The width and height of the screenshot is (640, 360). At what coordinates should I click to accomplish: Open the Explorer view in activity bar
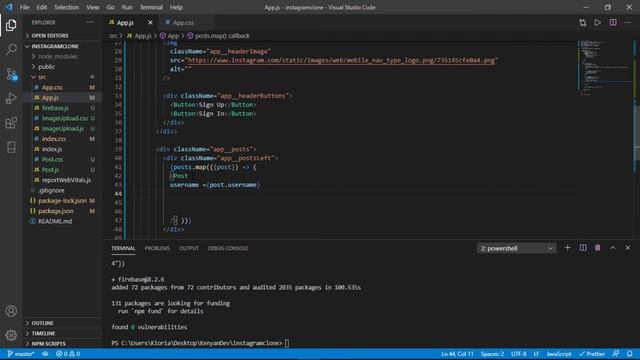(x=11, y=25)
